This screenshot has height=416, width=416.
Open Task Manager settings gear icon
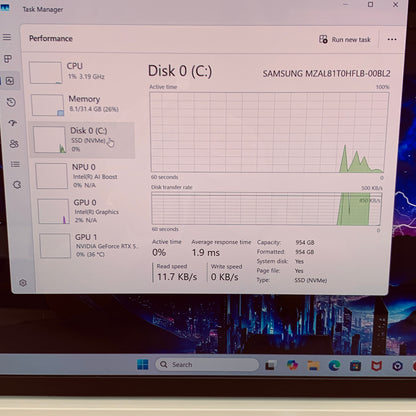pos(23,283)
